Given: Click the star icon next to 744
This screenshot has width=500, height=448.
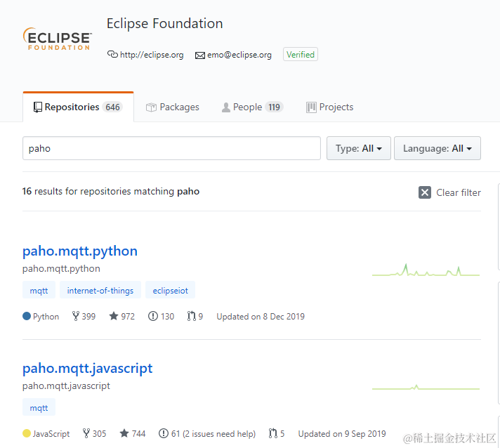Looking at the screenshot, I should click(x=124, y=433).
